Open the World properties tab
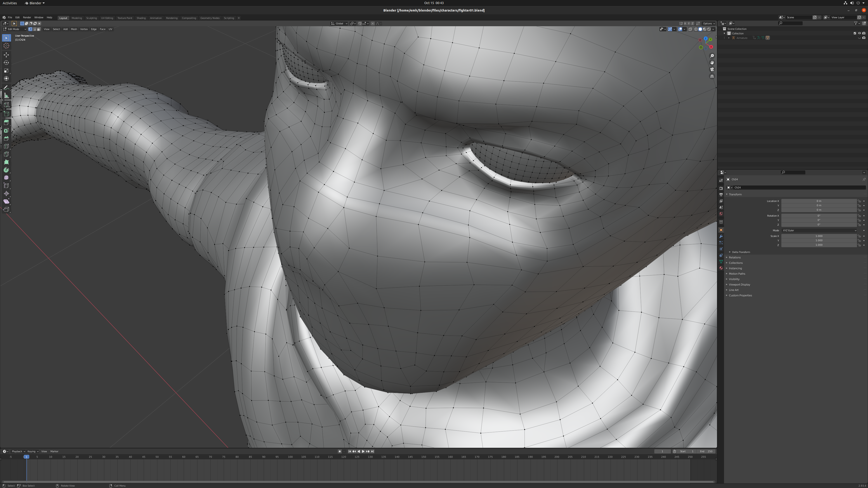The width and height of the screenshot is (868, 488). 721,214
